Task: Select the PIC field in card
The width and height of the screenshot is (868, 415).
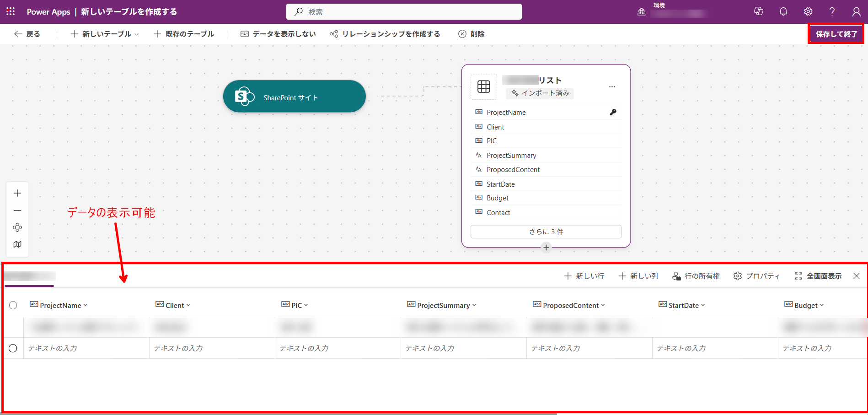Action: [546, 141]
